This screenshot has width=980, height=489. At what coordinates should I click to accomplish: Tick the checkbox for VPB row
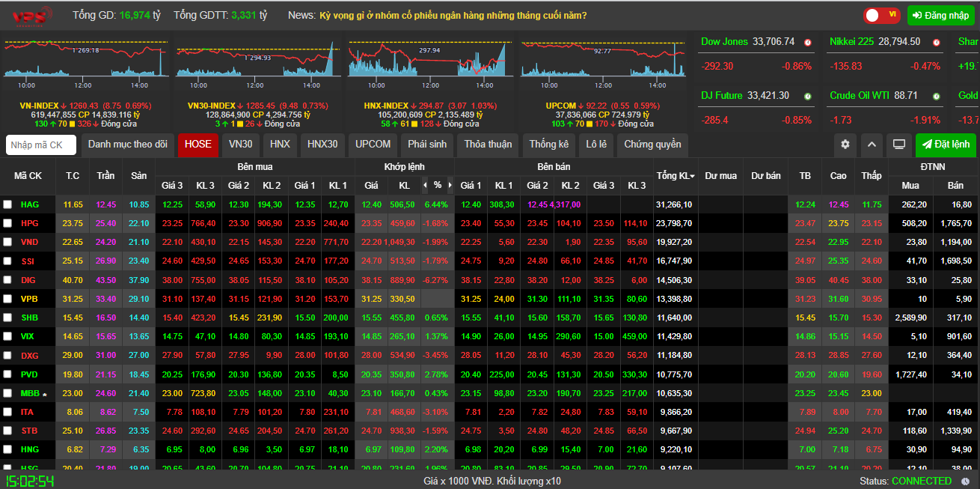pyautogui.click(x=7, y=299)
